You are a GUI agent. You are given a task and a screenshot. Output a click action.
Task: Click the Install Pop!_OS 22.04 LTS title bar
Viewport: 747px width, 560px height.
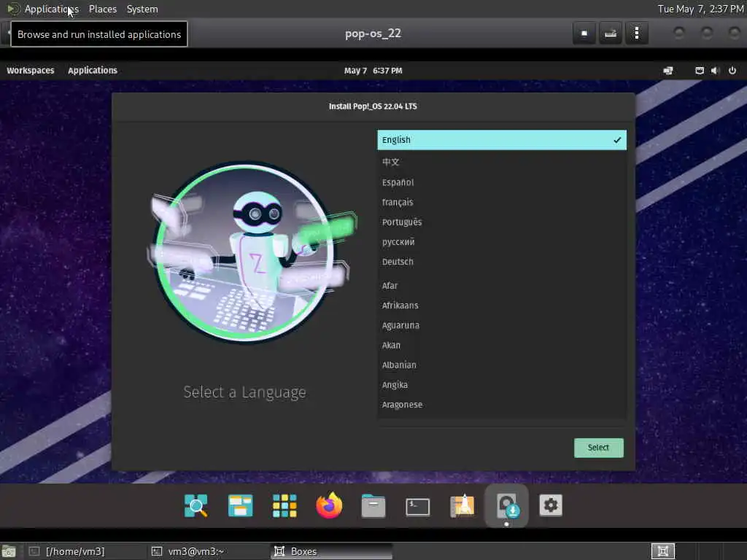tap(373, 106)
